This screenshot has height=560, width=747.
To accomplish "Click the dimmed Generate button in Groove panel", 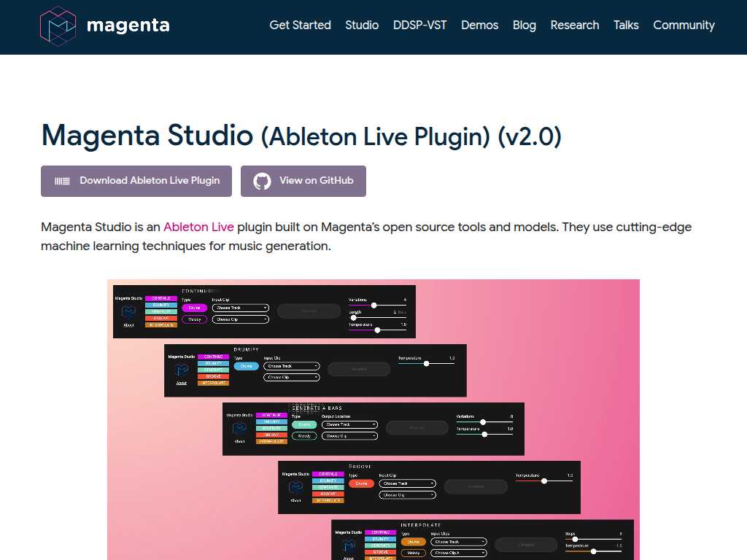I will (x=476, y=486).
